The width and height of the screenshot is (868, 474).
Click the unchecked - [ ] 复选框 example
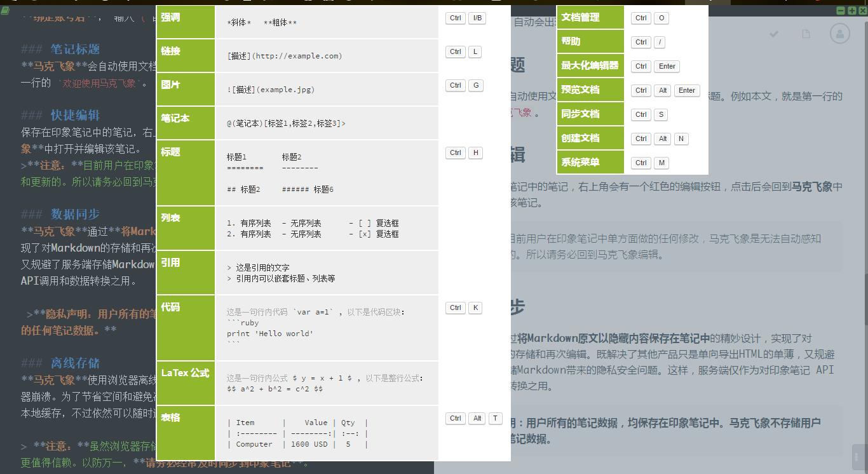click(374, 223)
